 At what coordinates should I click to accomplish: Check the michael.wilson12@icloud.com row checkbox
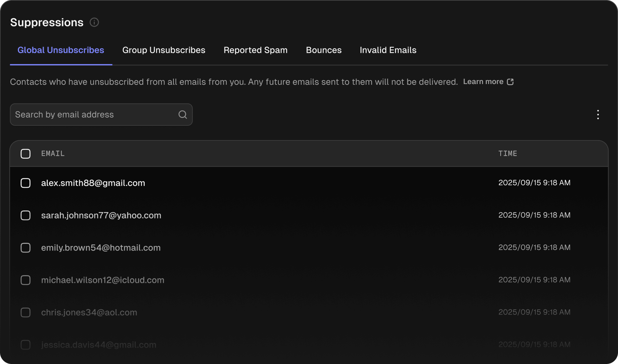point(26,280)
